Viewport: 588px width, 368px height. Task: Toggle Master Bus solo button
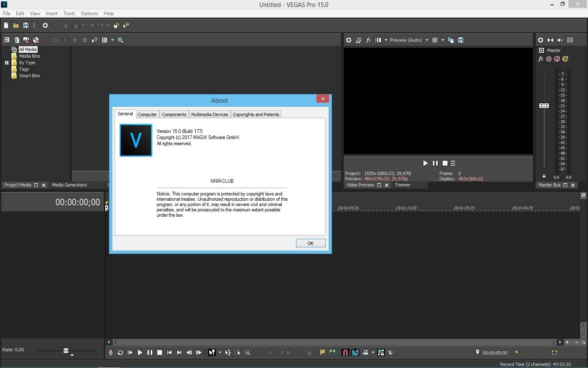(565, 59)
